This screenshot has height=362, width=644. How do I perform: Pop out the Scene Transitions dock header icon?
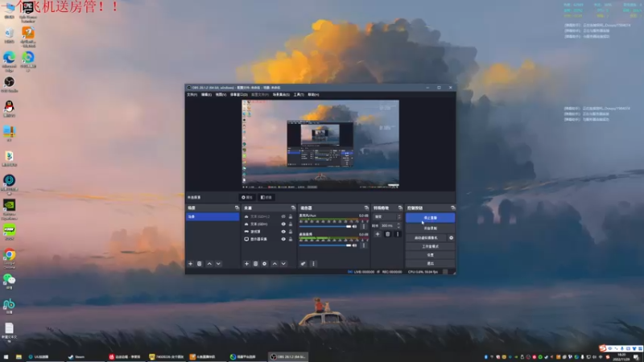coord(400,208)
